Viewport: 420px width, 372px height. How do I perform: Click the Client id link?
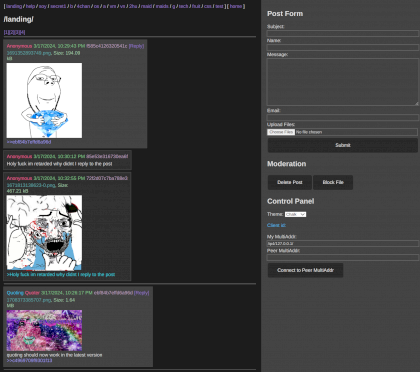pos(276,225)
